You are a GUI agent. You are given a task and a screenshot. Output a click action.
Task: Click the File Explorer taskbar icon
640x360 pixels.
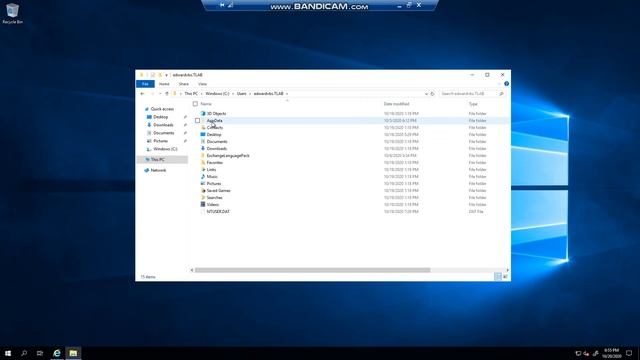pyautogui.click(x=73, y=353)
